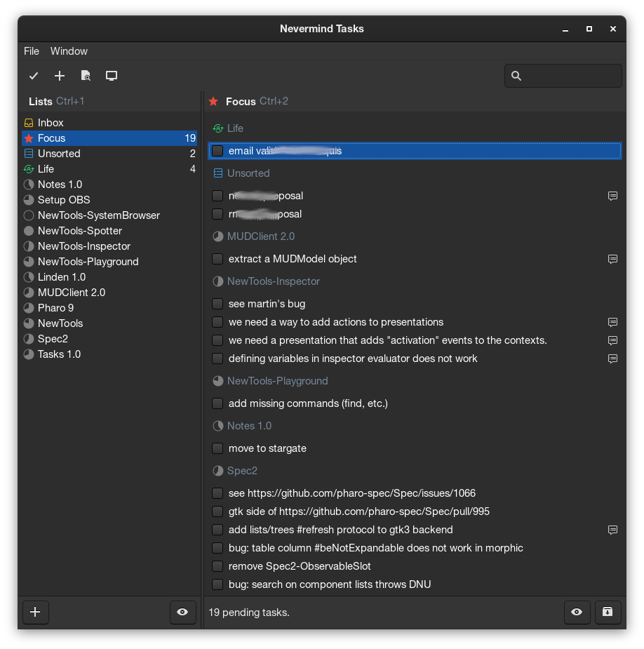Image resolution: width=644 pixels, height=649 pixels.
Task: Select the Notes 1.0 list in sidebar
Action: [109, 185]
